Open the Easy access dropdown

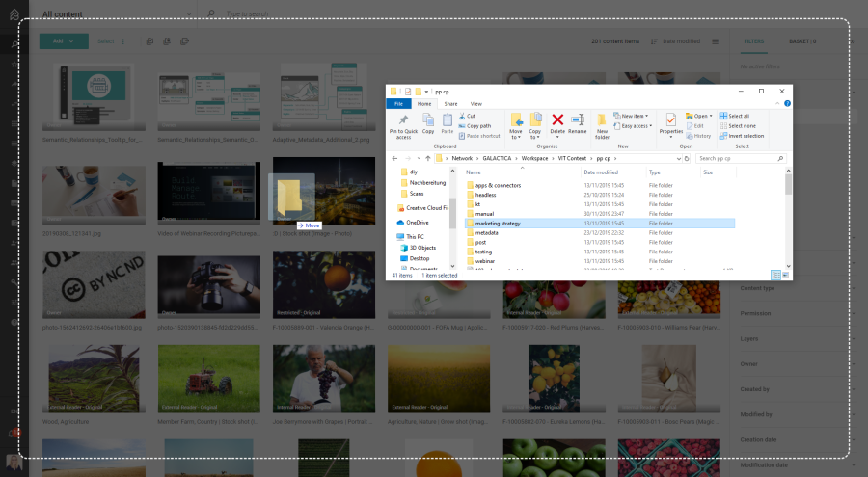coord(633,125)
